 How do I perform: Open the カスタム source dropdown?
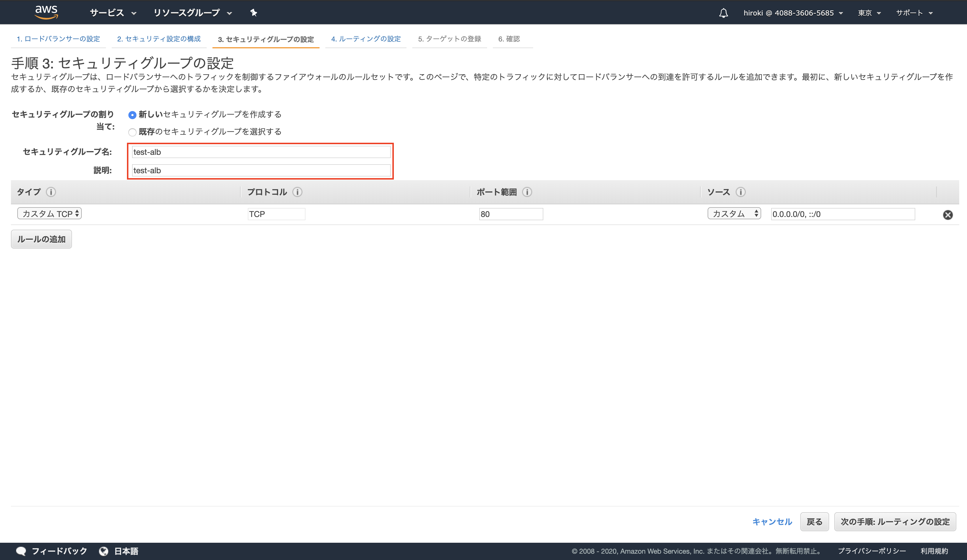734,213
